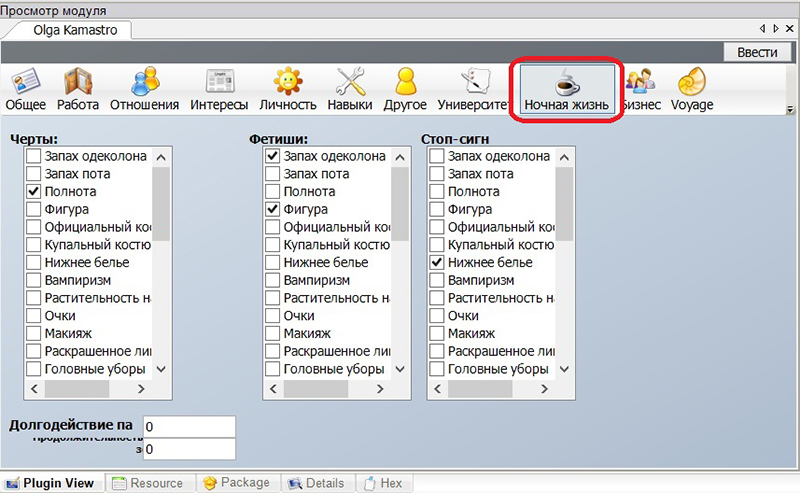Check Макияж in Стоп-сигн list
This screenshot has width=800, height=493.
(437, 333)
